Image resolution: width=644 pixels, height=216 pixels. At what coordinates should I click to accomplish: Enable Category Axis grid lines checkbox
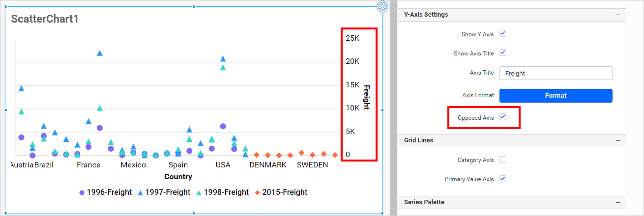[x=503, y=160]
